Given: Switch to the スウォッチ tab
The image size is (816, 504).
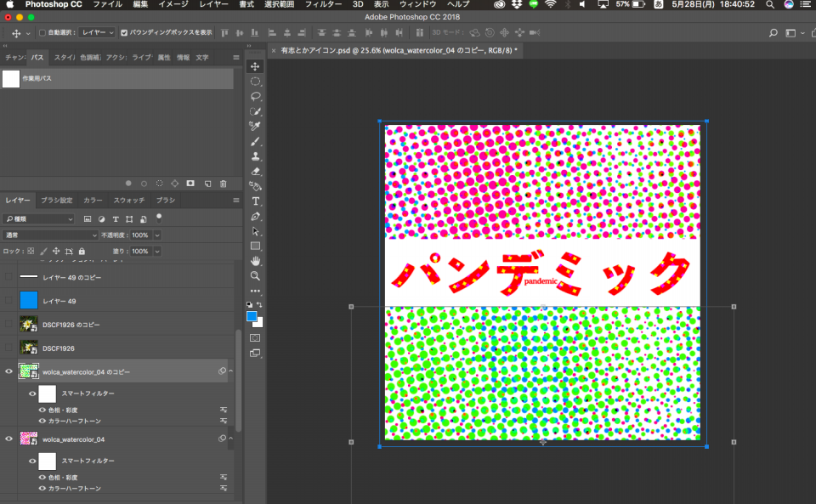Looking at the screenshot, I should click(129, 201).
